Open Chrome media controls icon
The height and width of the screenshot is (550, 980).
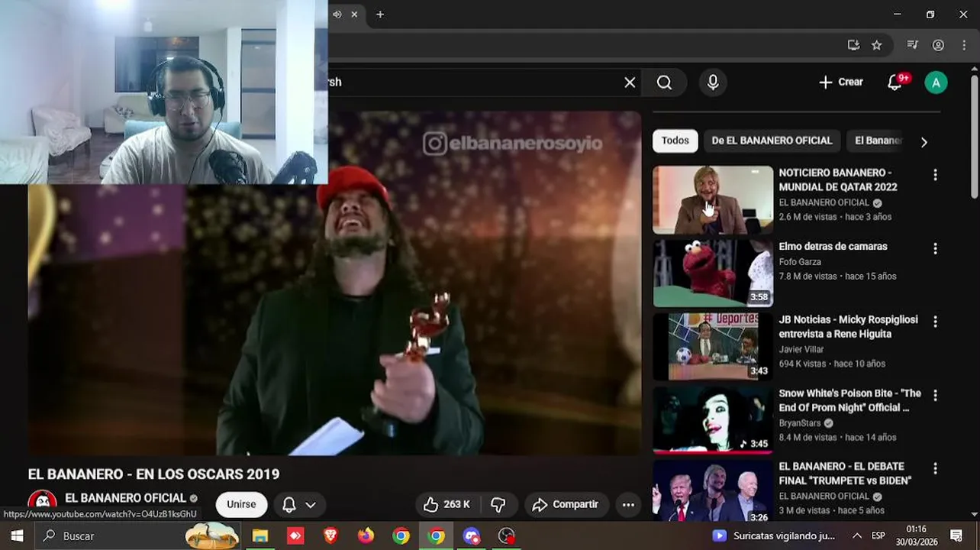[912, 45]
